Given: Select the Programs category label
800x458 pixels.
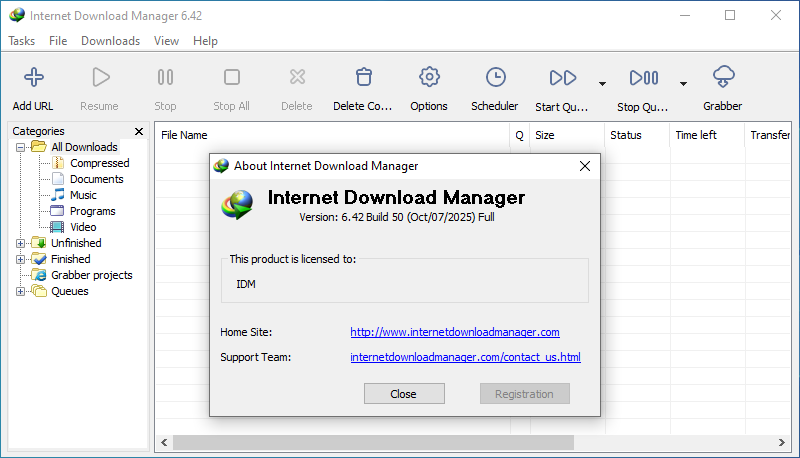Looking at the screenshot, I should tap(93, 211).
